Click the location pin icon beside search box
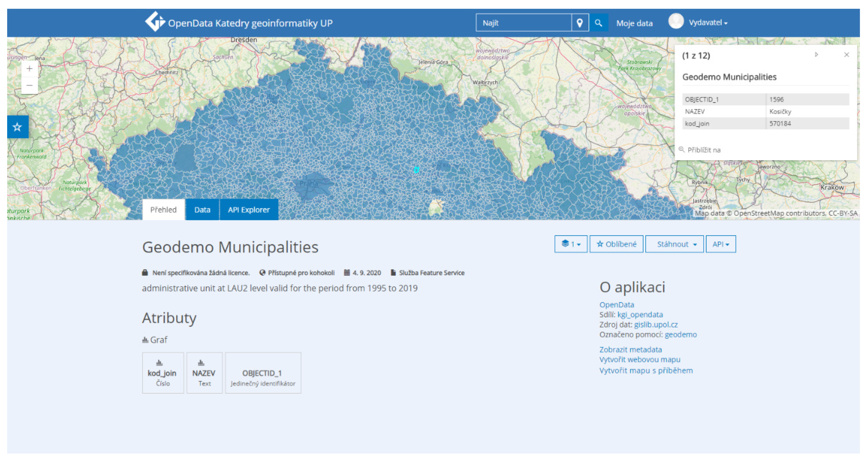868x463 pixels. coord(580,23)
